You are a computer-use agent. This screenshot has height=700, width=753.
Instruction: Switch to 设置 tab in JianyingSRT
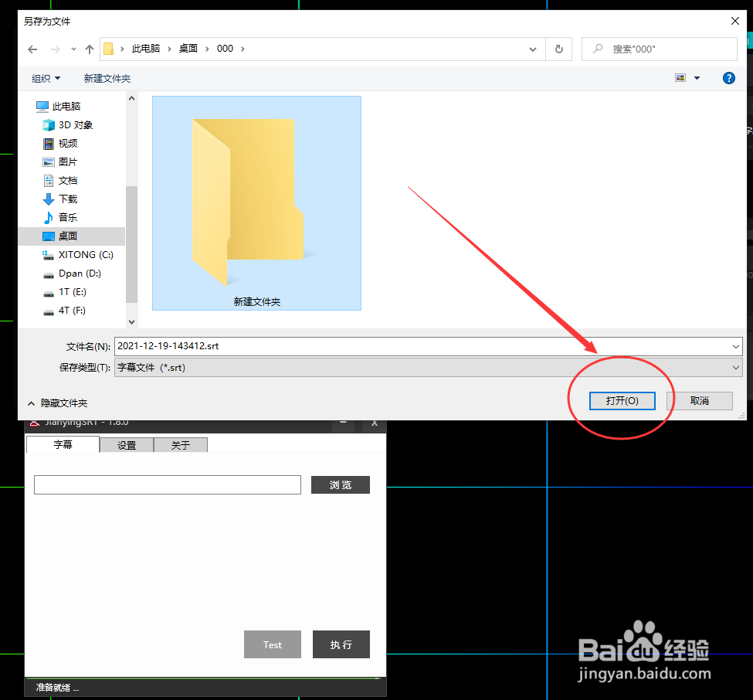(x=127, y=445)
